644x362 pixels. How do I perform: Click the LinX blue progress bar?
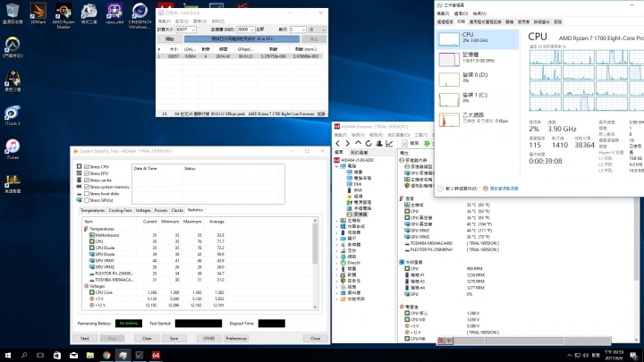(241, 39)
